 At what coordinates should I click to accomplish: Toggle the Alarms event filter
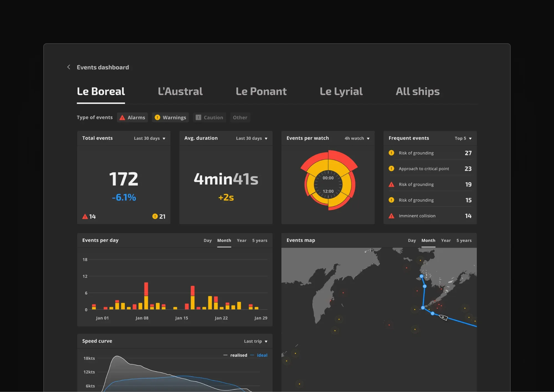[x=132, y=117]
